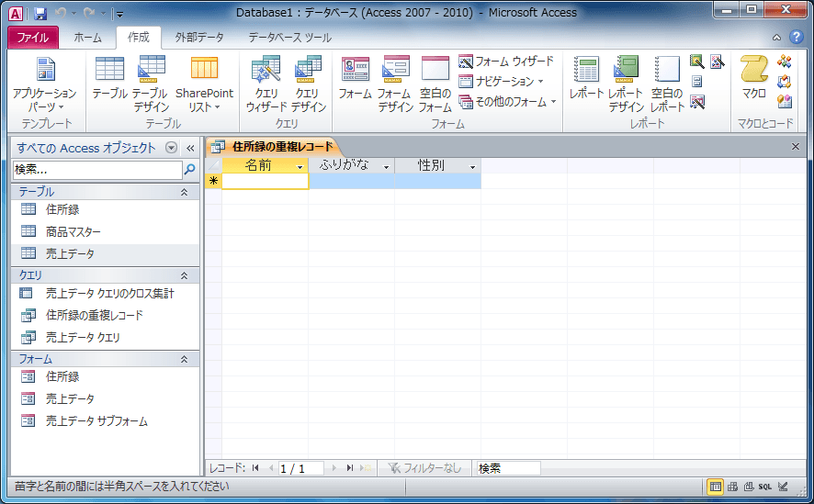The height and width of the screenshot is (504, 814).
Task: Close the open query with the X
Action: (796, 147)
